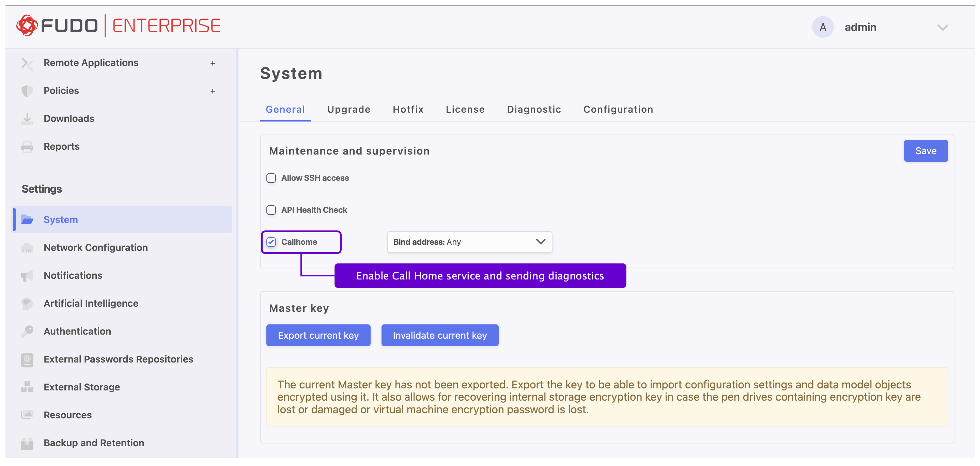This screenshot has height=466, width=980.
Task: Click the External Passwords Repositories icon
Action: 27,360
